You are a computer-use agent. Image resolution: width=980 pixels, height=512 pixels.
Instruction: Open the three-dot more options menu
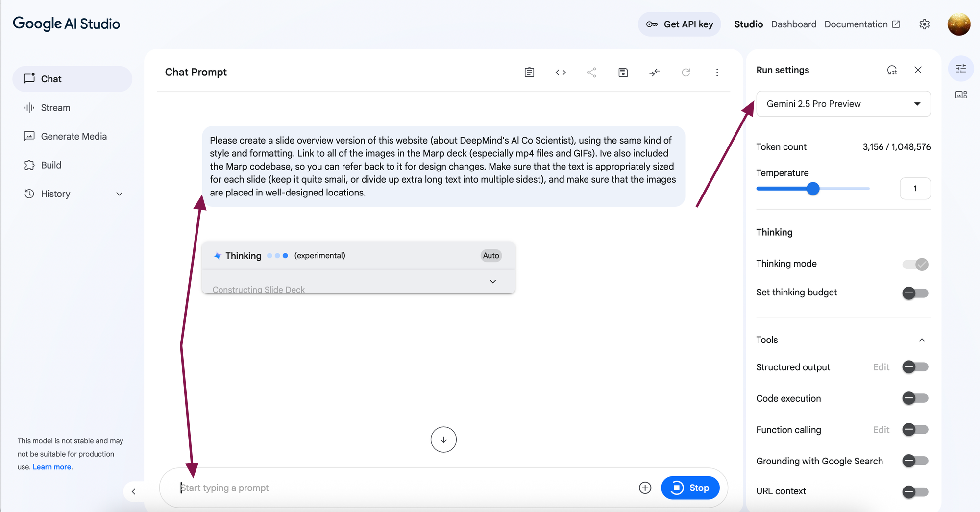(x=717, y=73)
